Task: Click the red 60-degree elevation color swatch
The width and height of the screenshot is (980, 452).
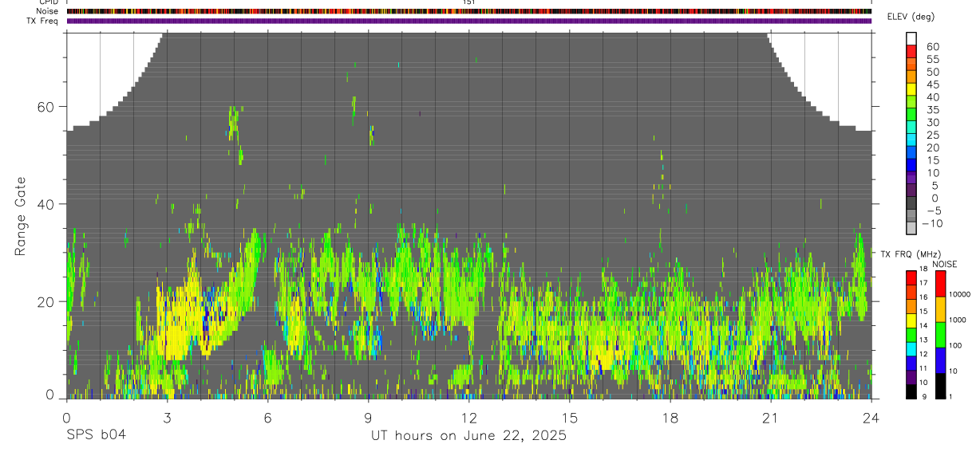Action: (912, 52)
